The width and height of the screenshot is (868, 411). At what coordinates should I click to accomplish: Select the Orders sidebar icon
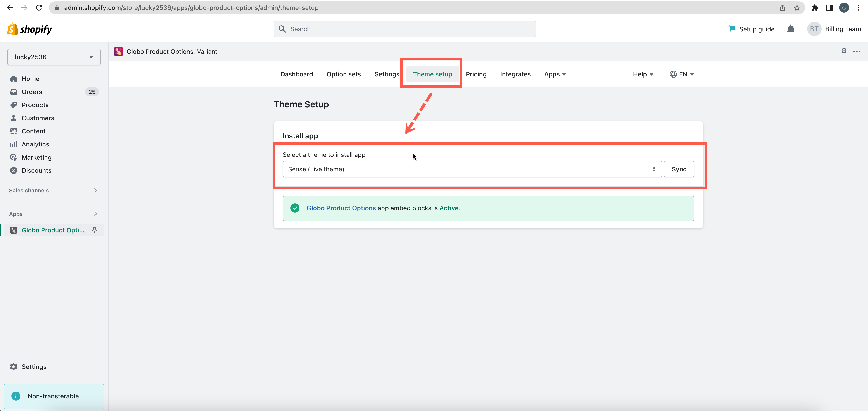pos(14,92)
